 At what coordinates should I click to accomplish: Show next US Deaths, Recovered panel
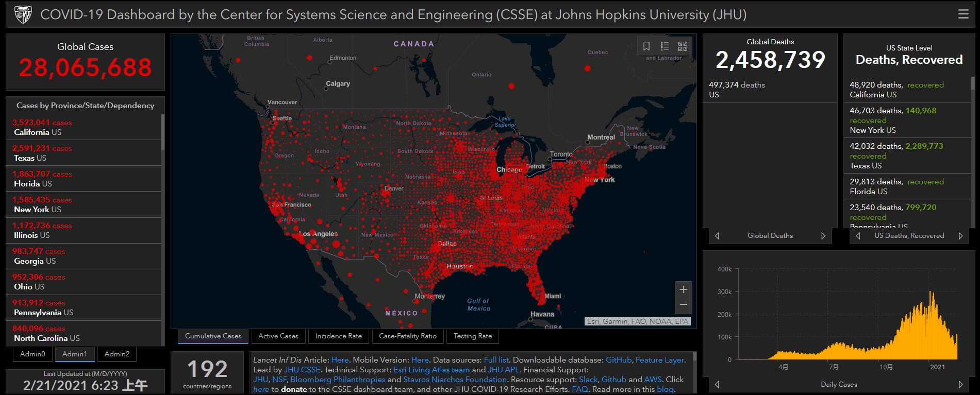960,236
